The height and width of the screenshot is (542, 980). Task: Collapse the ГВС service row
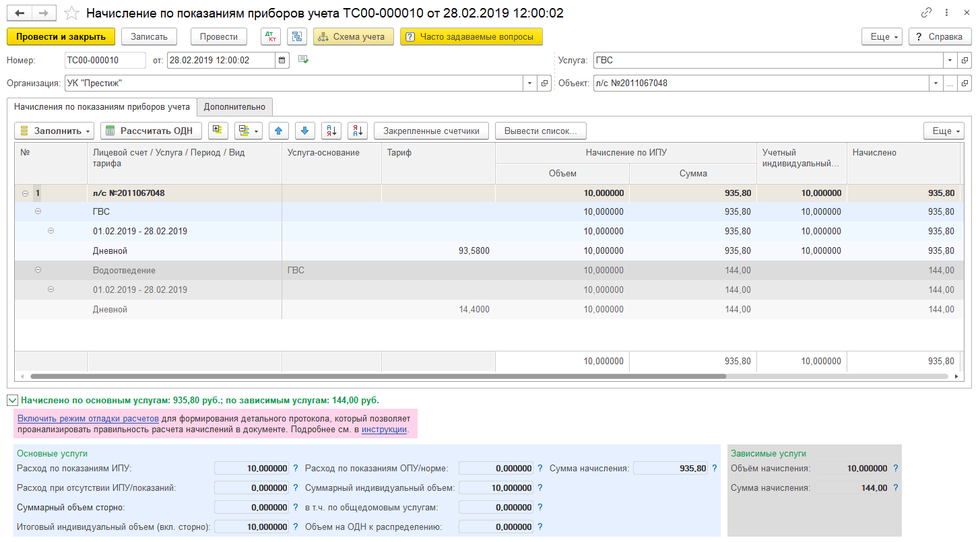38,211
